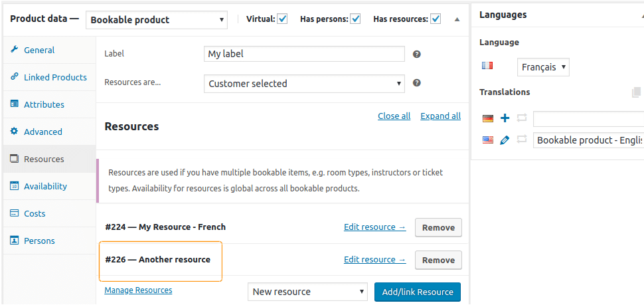
Task: Uncheck the Virtual checkbox
Action: point(282,19)
